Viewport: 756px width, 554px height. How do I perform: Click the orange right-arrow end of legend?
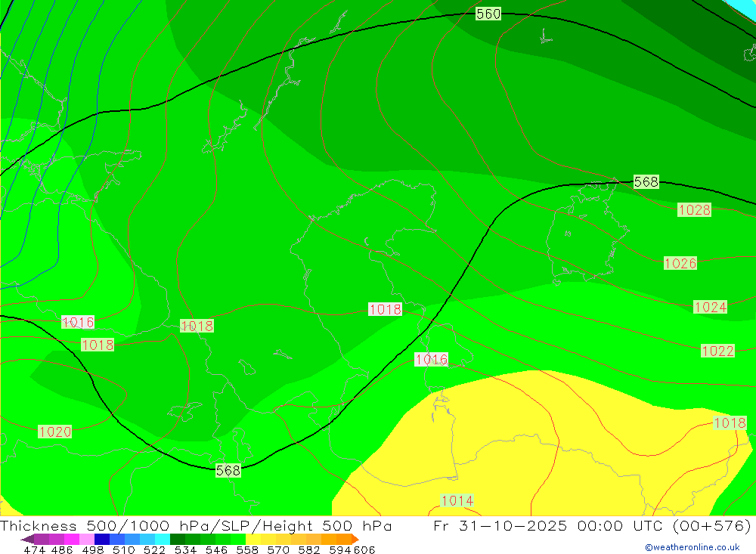355,539
